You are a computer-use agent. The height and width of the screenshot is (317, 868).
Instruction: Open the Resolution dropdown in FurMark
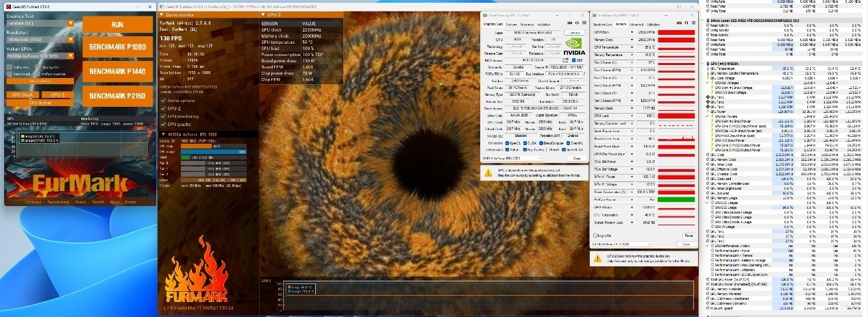coord(70,40)
